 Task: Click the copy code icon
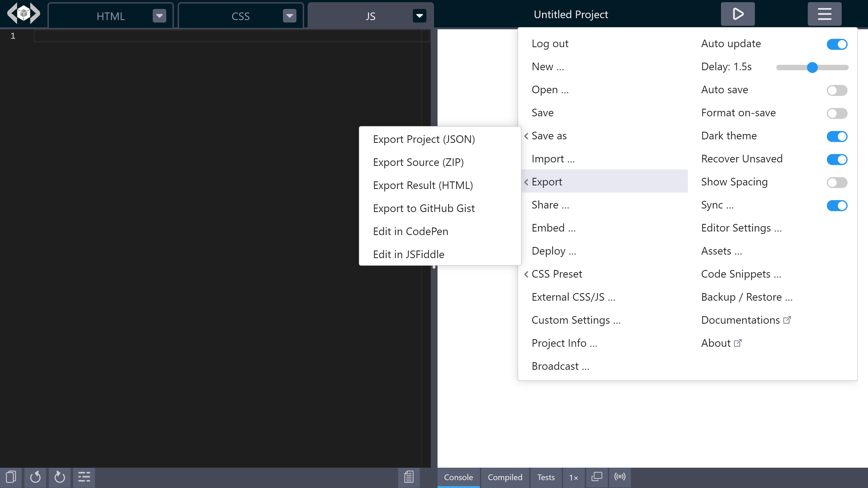(x=11, y=477)
